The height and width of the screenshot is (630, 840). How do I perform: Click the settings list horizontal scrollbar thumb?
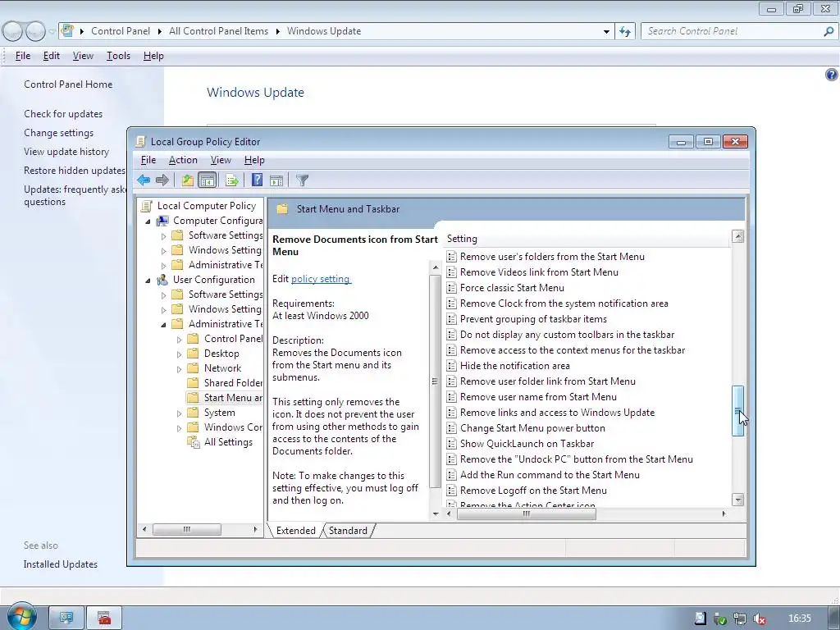point(527,514)
